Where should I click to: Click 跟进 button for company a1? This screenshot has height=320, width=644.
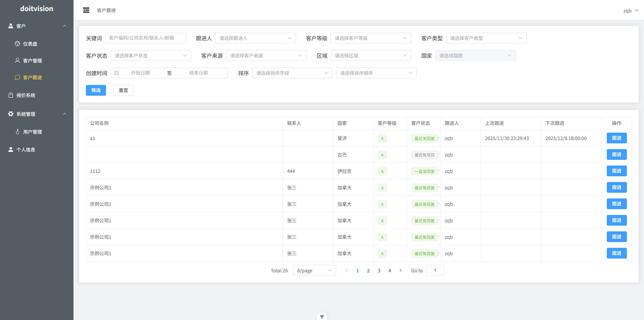(x=616, y=138)
